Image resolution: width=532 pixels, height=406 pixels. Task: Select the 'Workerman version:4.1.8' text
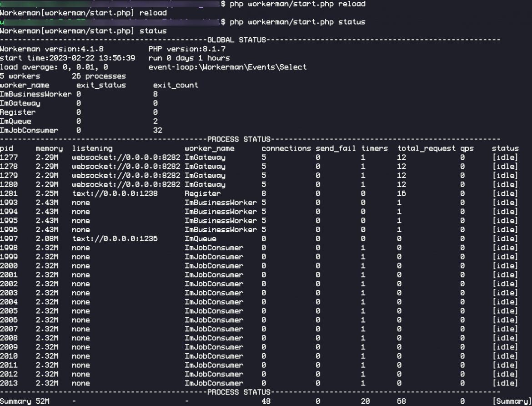(51, 49)
